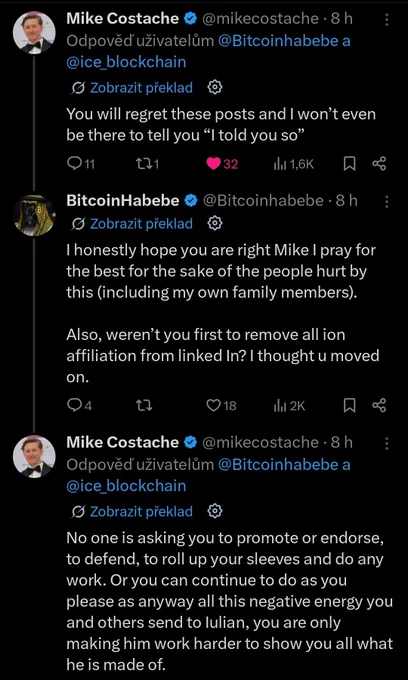Image resolution: width=408 pixels, height=680 pixels.
Task: Bookmark BitcoinHabebe's tweet
Action: point(349,405)
